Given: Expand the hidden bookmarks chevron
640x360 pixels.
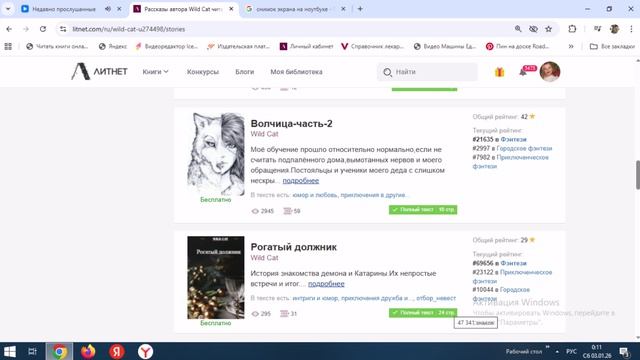Looking at the screenshot, I should pos(571,47).
